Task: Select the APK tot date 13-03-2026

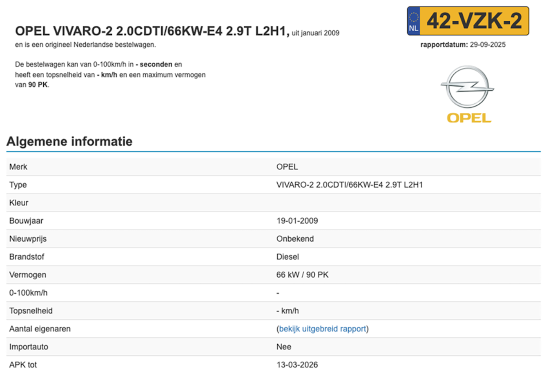Action: click(297, 365)
